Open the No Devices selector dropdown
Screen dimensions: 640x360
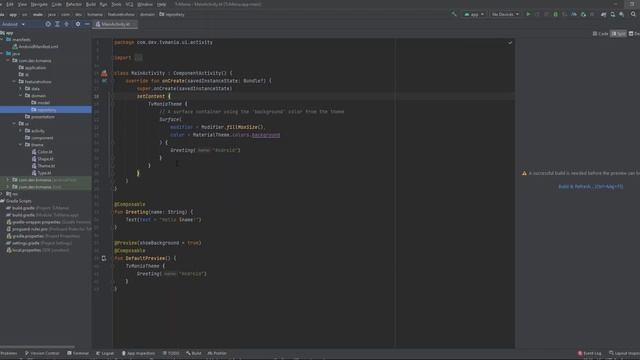tap(505, 14)
